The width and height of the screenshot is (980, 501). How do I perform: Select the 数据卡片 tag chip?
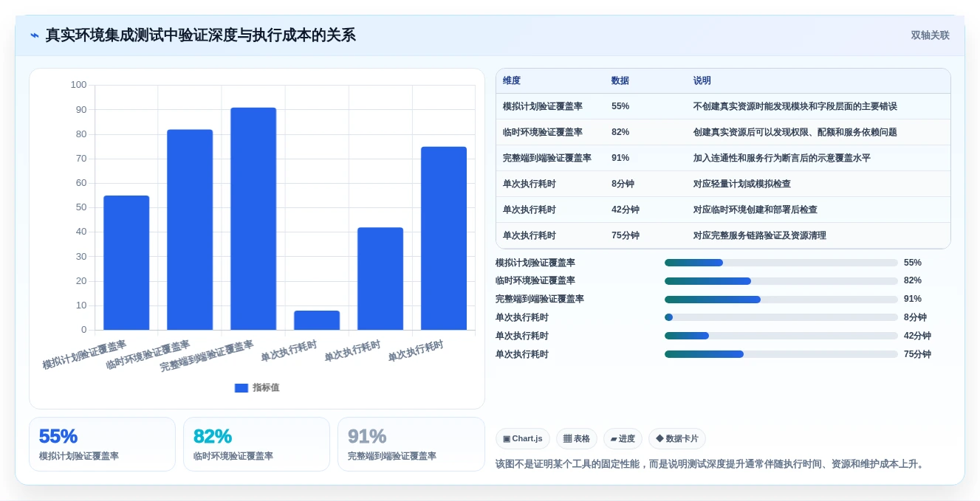point(677,438)
